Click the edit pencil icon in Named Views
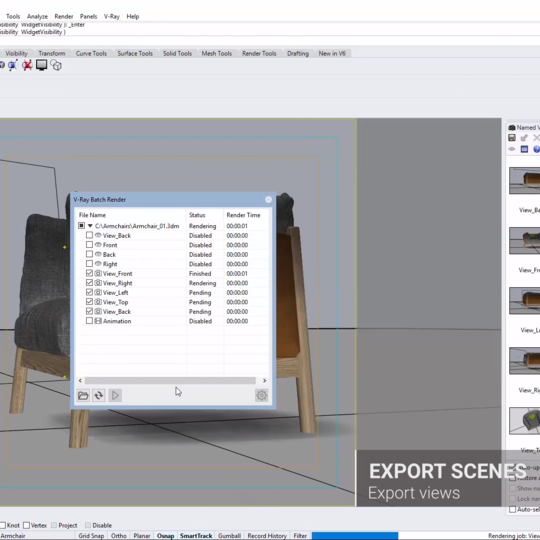 click(524, 138)
